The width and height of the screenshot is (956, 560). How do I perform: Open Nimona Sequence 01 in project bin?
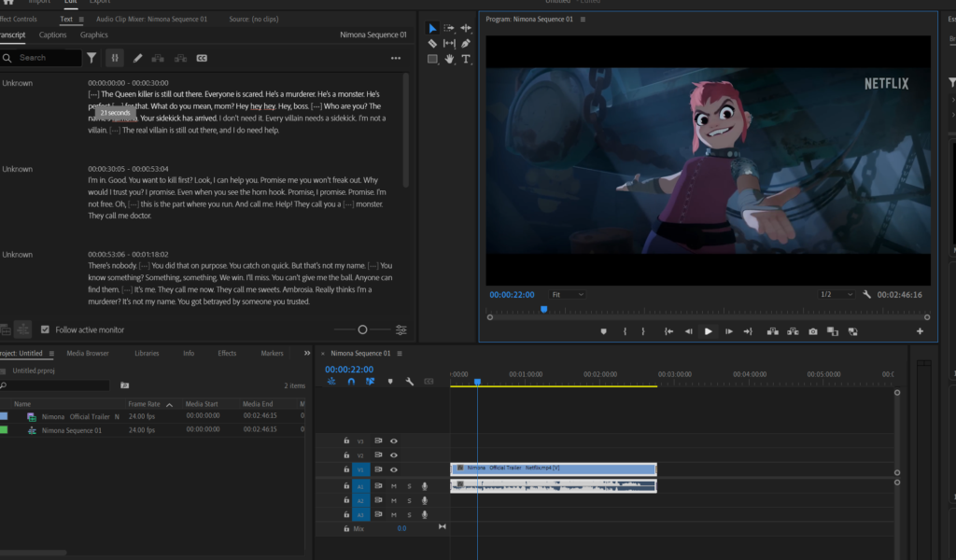coord(72,430)
